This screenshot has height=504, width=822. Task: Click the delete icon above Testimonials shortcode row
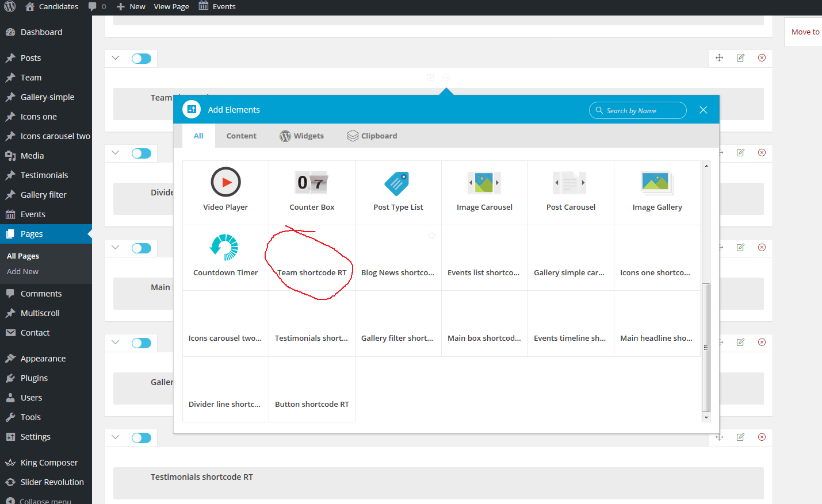[x=762, y=437]
